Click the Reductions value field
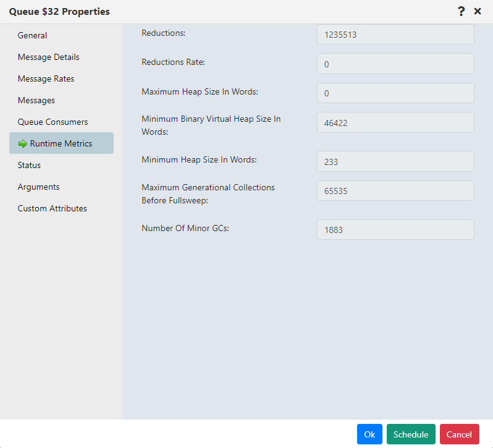 point(395,35)
